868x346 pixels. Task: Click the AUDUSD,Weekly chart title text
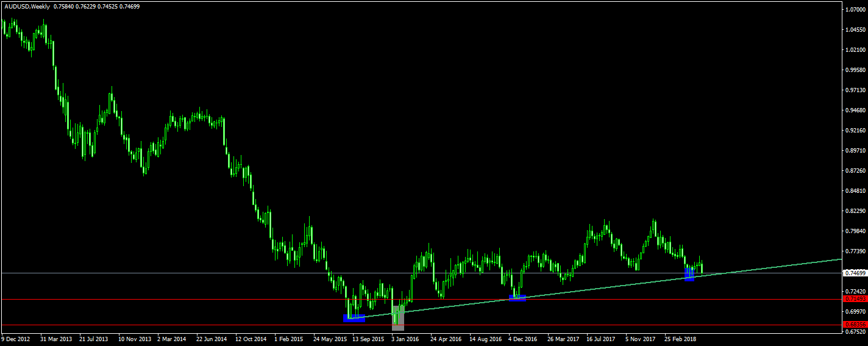25,7
